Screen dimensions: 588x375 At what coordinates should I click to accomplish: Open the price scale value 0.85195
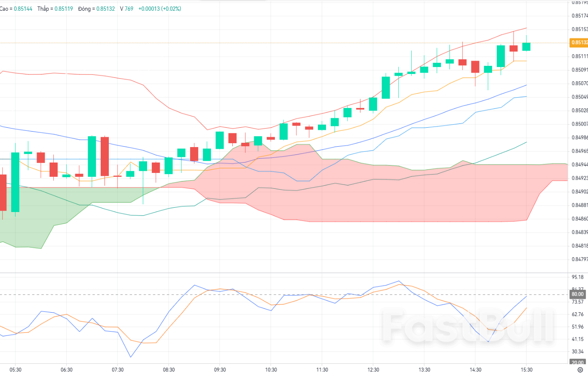(x=579, y=3)
